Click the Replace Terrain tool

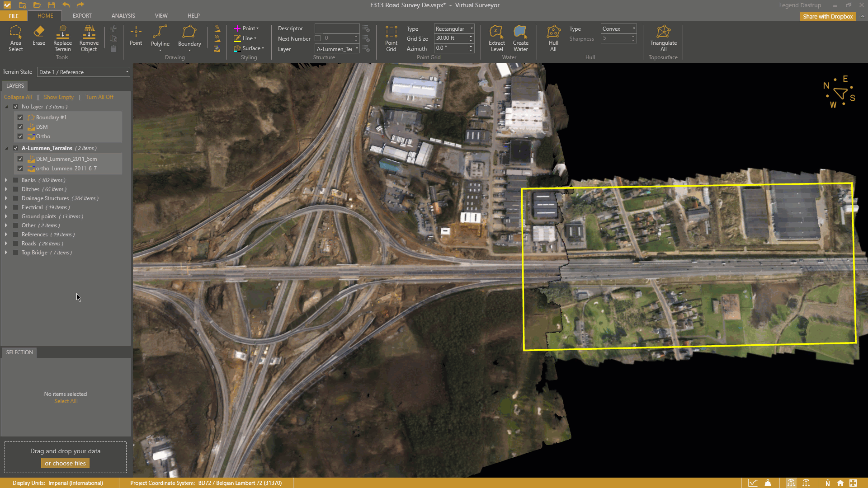[62, 38]
